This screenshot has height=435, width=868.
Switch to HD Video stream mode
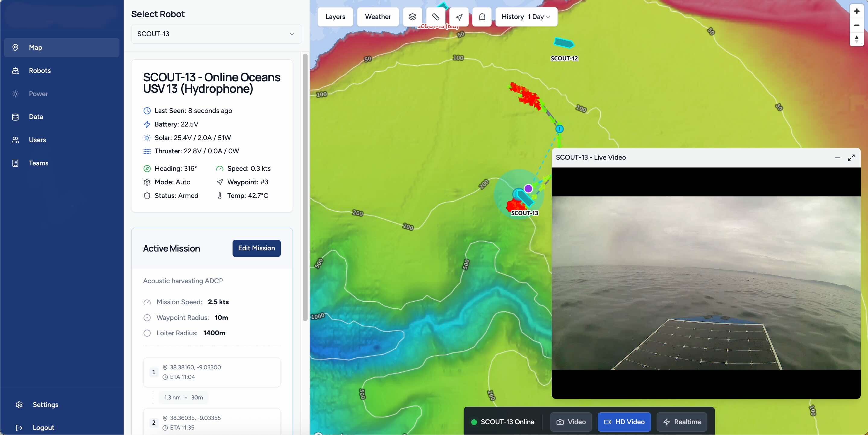click(624, 422)
